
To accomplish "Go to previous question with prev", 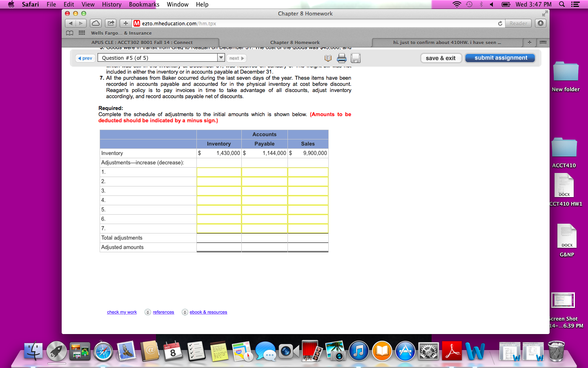I will click(85, 58).
